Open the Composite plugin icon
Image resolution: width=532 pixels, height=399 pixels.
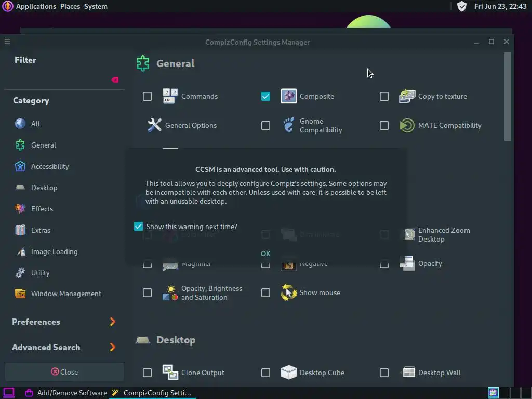pyautogui.click(x=289, y=96)
